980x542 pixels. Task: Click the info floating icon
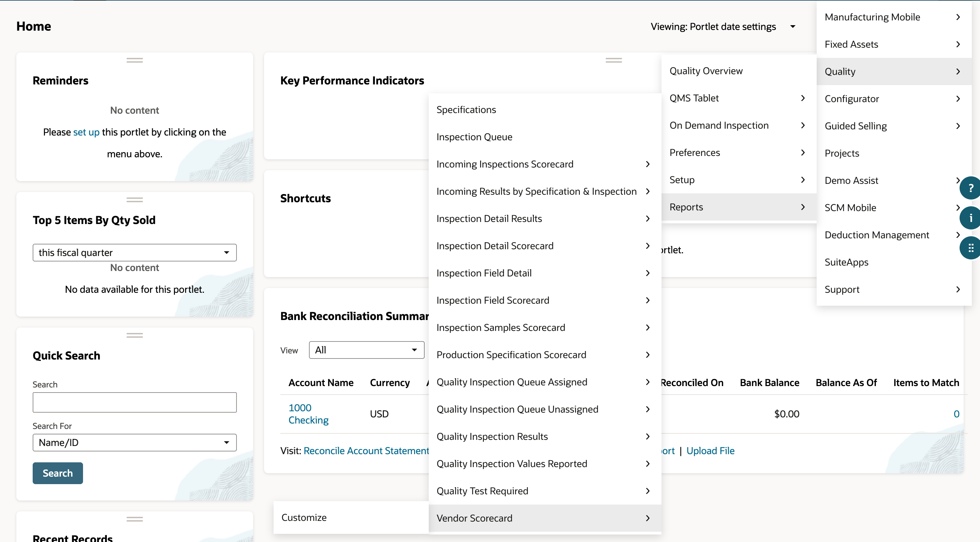(x=970, y=218)
